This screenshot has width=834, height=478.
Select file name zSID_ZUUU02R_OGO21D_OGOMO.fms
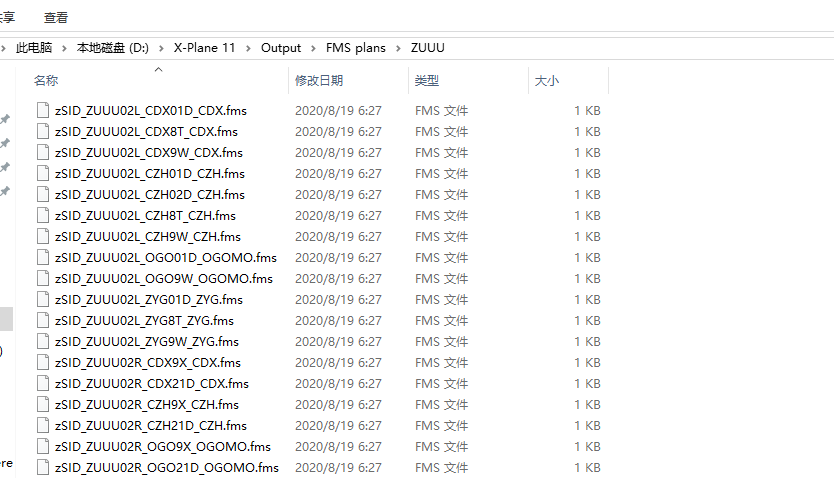[x=167, y=468]
